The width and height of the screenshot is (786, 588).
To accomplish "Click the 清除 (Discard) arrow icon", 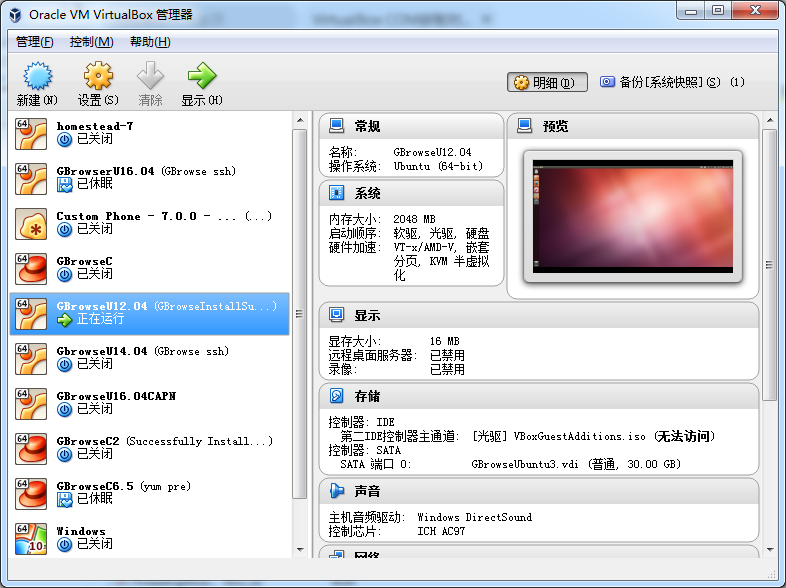I will (150, 76).
